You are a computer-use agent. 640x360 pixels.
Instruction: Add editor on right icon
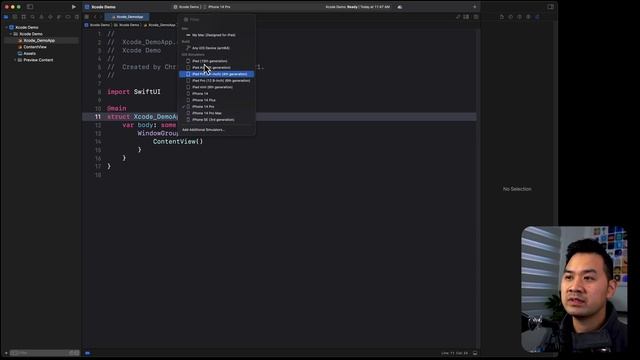coord(476,17)
